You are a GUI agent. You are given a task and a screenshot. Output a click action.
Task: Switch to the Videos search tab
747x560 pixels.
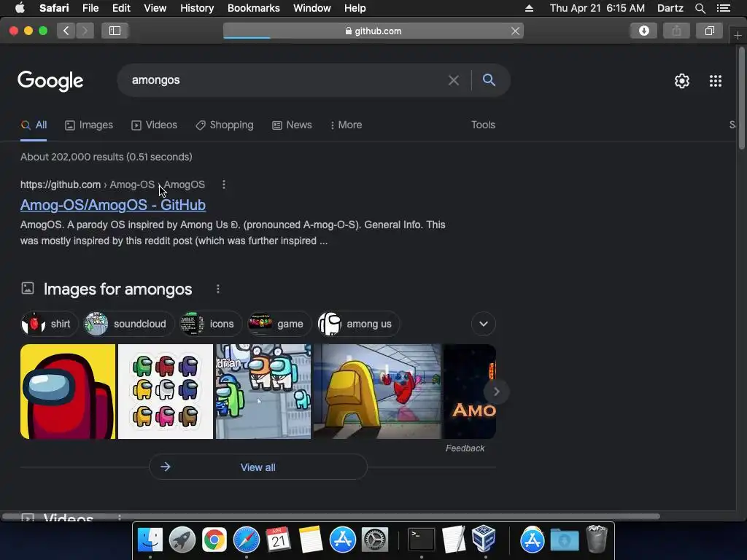coord(154,125)
